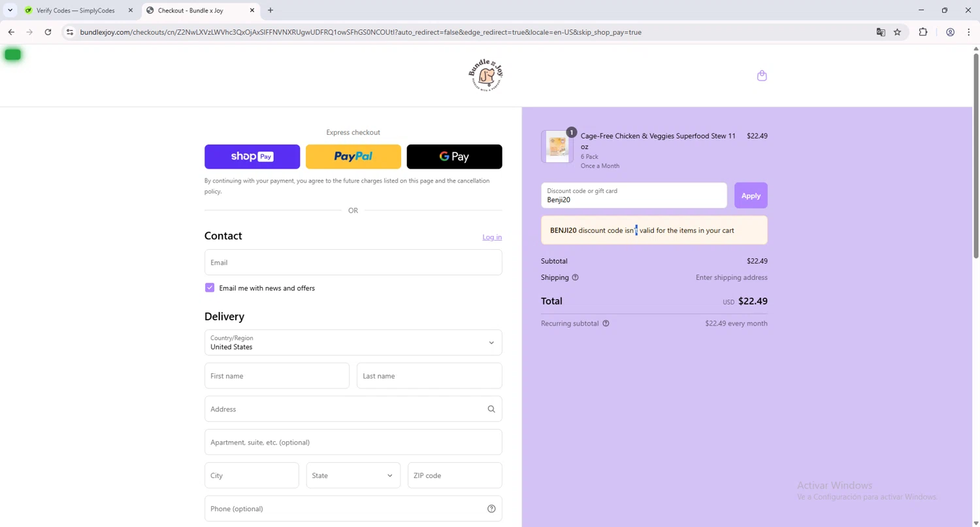Open site information icon in address bar

(70, 32)
